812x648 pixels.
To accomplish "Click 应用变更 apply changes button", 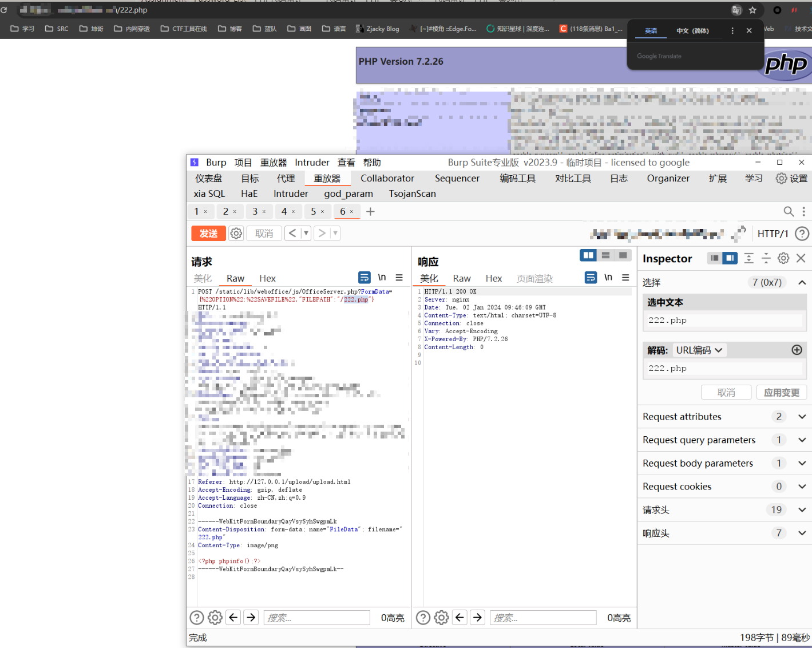I will (x=781, y=392).
